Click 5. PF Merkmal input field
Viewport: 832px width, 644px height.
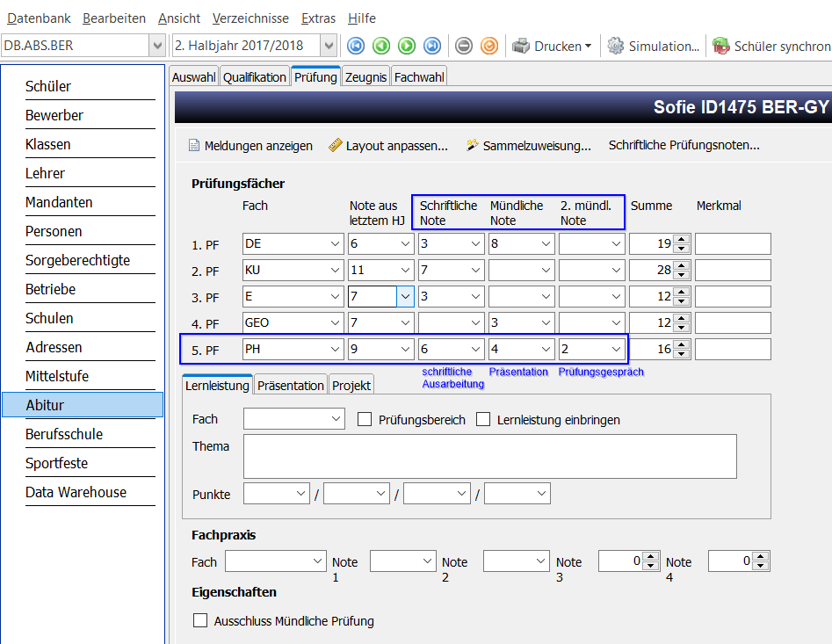[733, 349]
